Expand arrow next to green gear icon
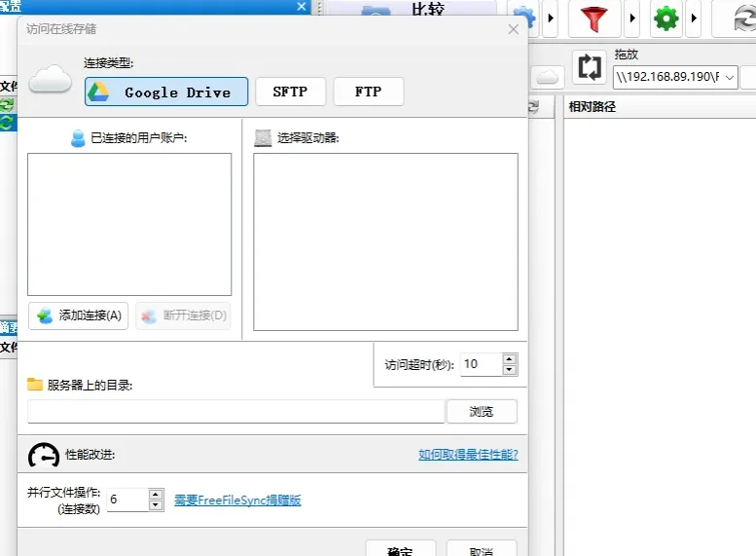Screen dimensions: 756x556 tap(694, 19)
